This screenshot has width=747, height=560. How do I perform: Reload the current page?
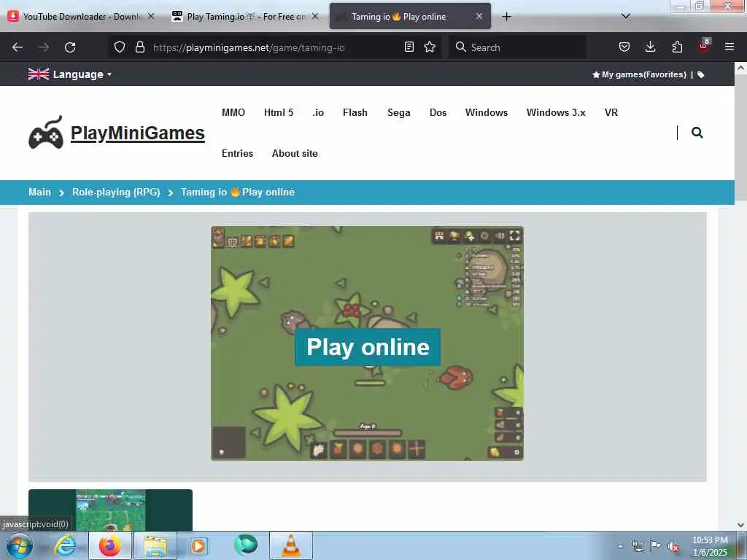click(x=70, y=47)
